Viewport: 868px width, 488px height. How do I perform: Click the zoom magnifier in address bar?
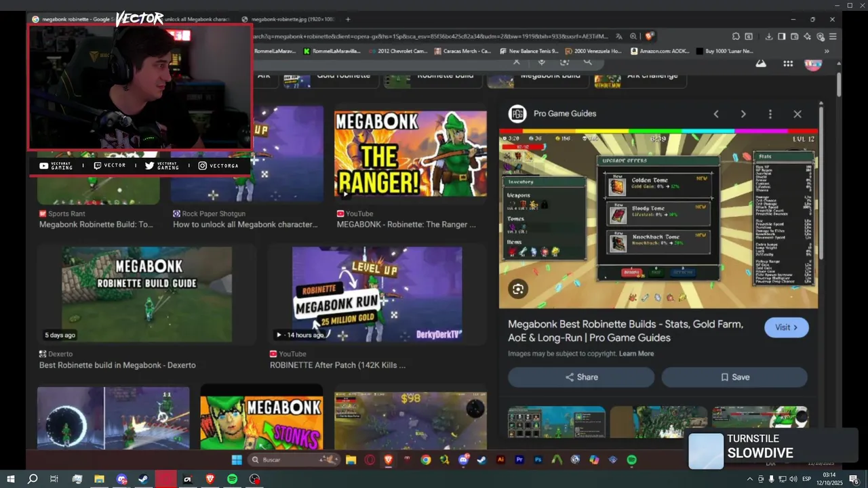click(633, 37)
